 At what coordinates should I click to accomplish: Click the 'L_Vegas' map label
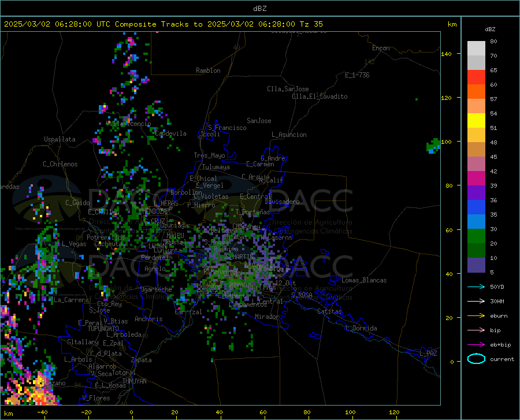coord(75,244)
